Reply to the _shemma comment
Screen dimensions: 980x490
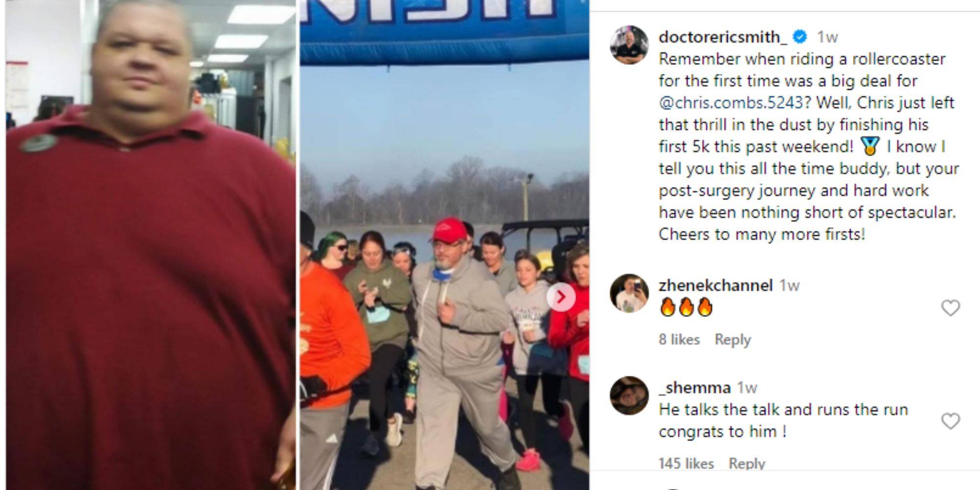coord(747,463)
